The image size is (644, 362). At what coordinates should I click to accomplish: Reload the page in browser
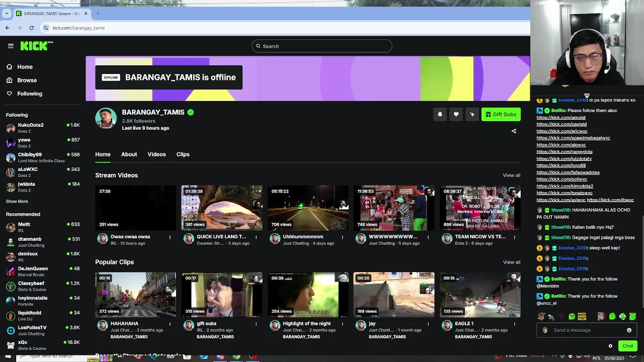(x=31, y=28)
